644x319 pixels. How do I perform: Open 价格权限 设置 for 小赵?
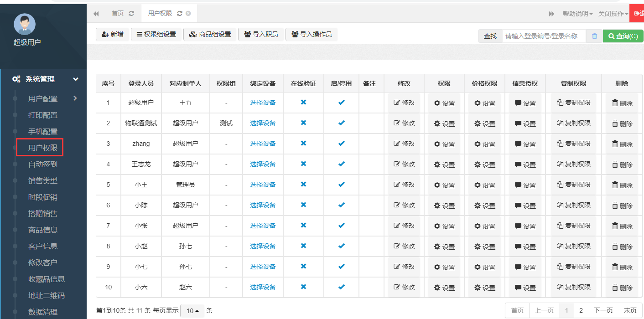click(x=484, y=247)
